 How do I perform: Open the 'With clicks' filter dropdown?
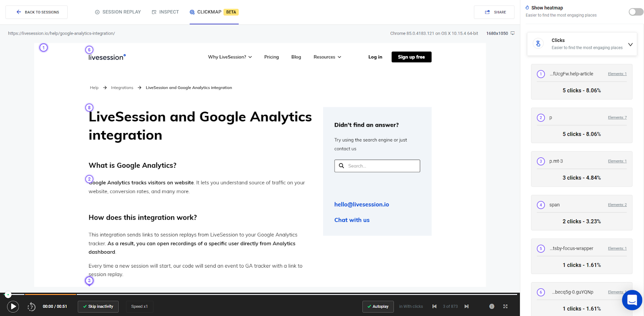411,306
